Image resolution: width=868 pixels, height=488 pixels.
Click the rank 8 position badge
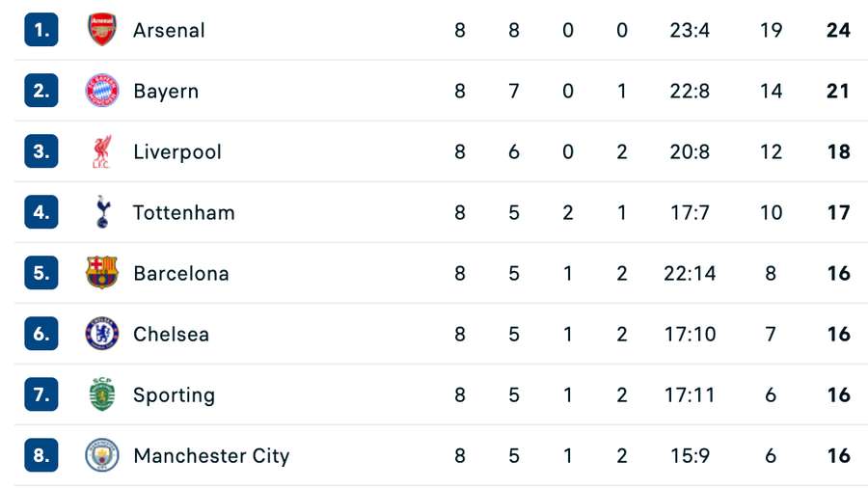click(x=41, y=455)
